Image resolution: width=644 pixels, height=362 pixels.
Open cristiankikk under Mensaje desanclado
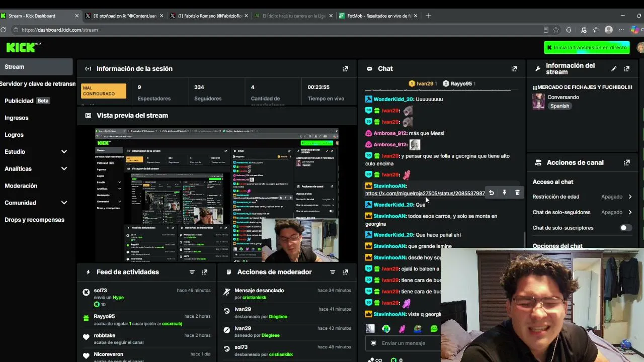[x=254, y=298]
